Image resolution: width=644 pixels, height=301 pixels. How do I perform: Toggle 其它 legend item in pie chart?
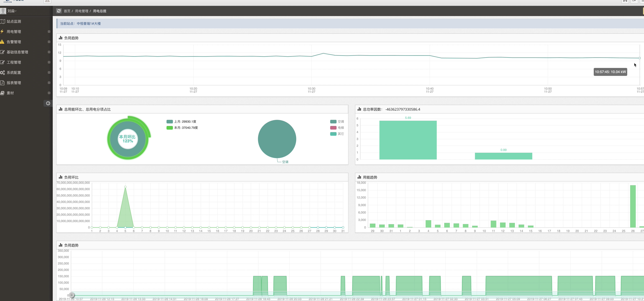coord(337,134)
